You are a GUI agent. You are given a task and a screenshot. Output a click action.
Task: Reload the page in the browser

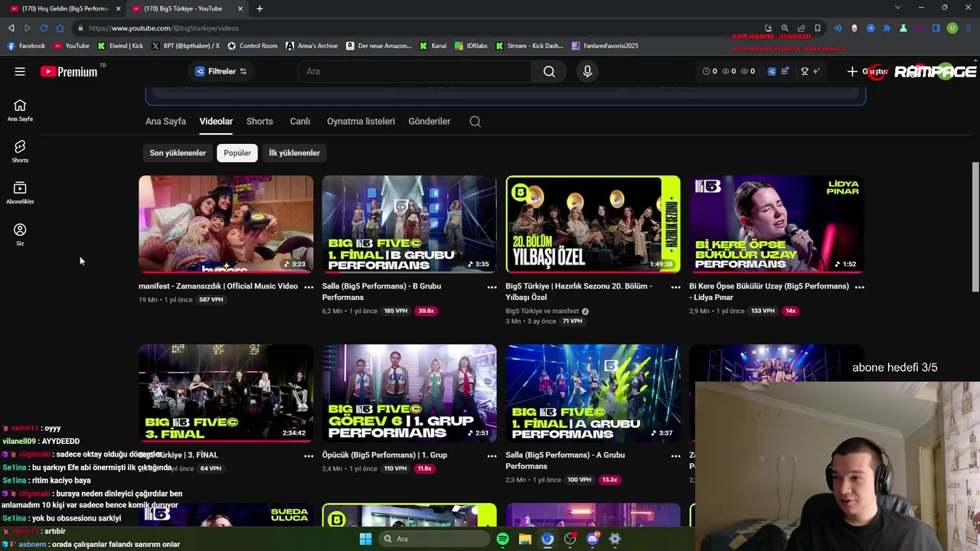point(44,28)
